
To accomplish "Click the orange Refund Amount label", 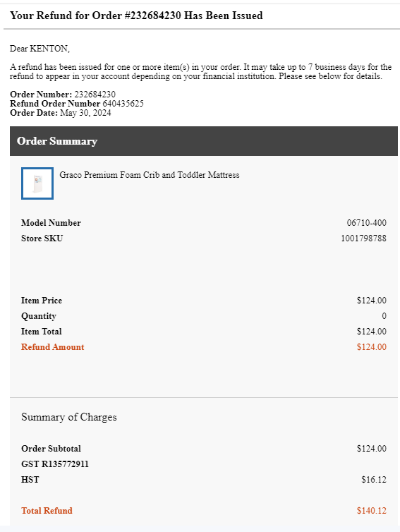I will [53, 347].
